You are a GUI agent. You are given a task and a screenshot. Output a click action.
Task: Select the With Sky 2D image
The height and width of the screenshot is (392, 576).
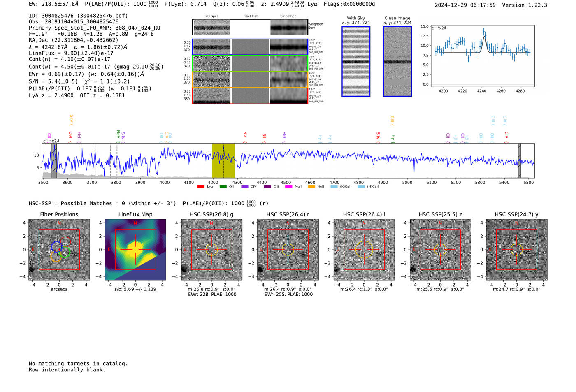[356, 61]
